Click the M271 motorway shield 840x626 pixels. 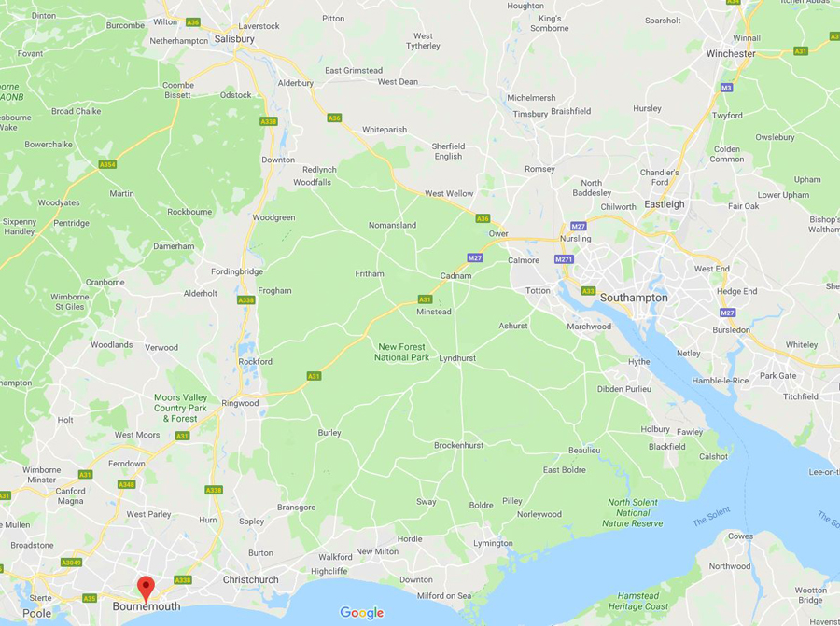(564, 259)
